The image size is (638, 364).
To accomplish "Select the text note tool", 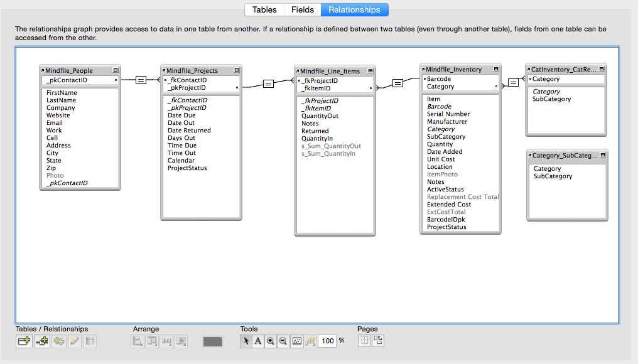I will tap(258, 341).
